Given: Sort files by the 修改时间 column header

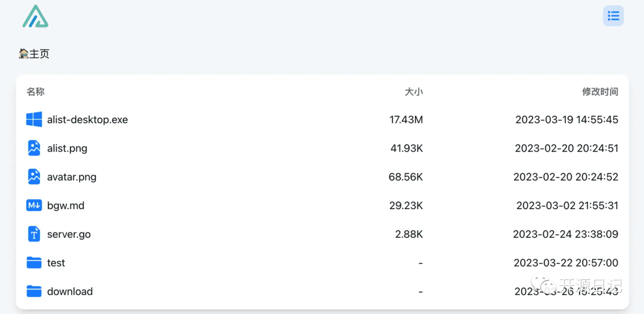Looking at the screenshot, I should pyautogui.click(x=600, y=92).
